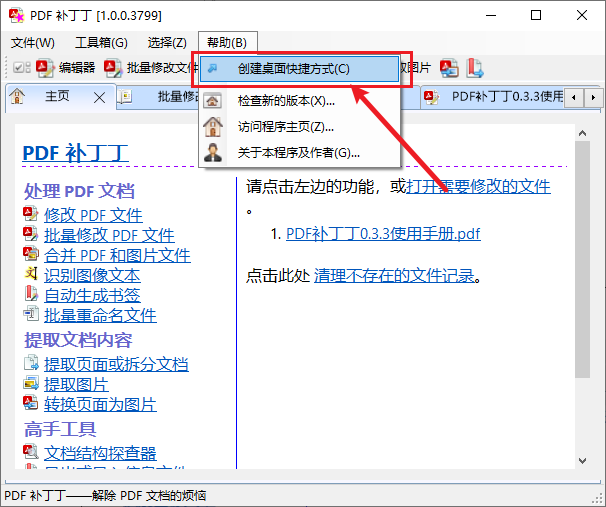606x507 pixels.
Task: Click the 清理不存在的文件记录 link
Action: click(x=394, y=276)
